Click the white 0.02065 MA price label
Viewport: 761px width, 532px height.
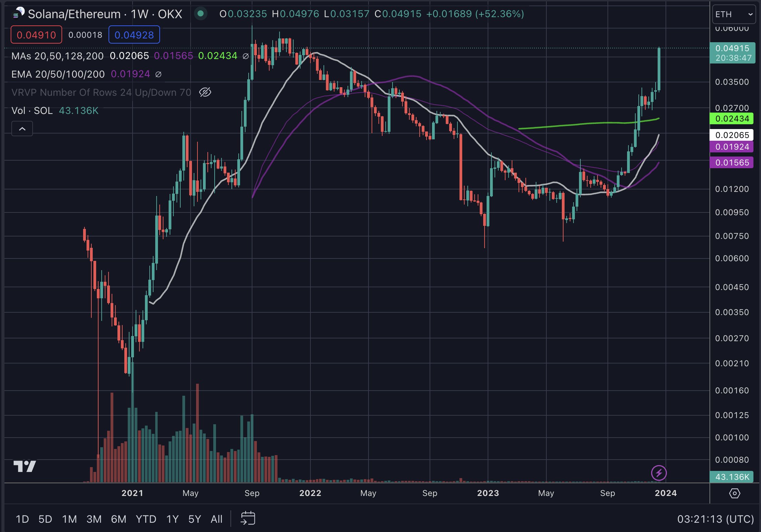(x=731, y=135)
